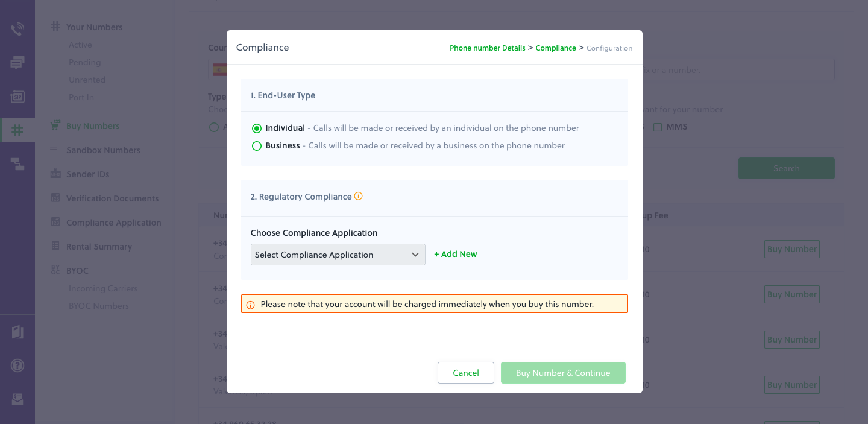Open the help question mark icon

point(17,365)
